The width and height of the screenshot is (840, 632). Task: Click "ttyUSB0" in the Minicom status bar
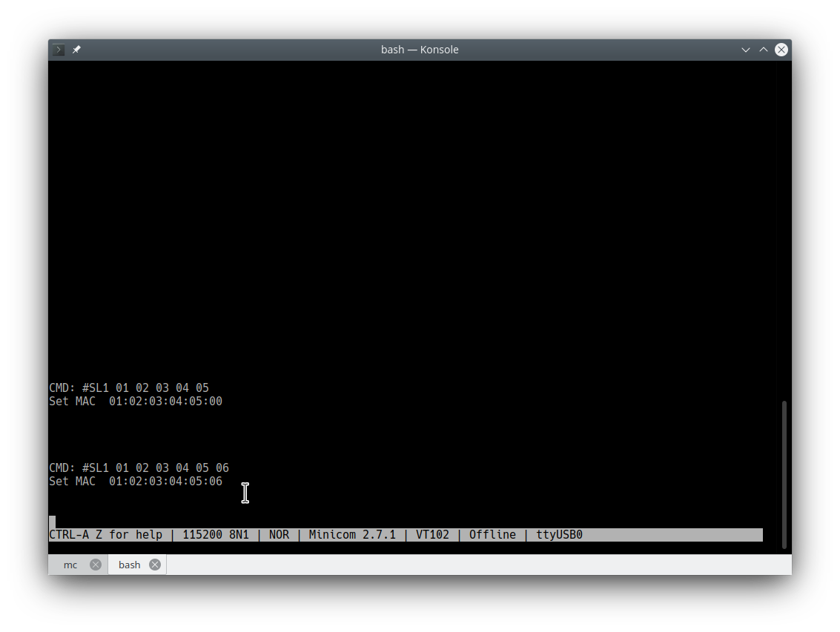point(559,535)
